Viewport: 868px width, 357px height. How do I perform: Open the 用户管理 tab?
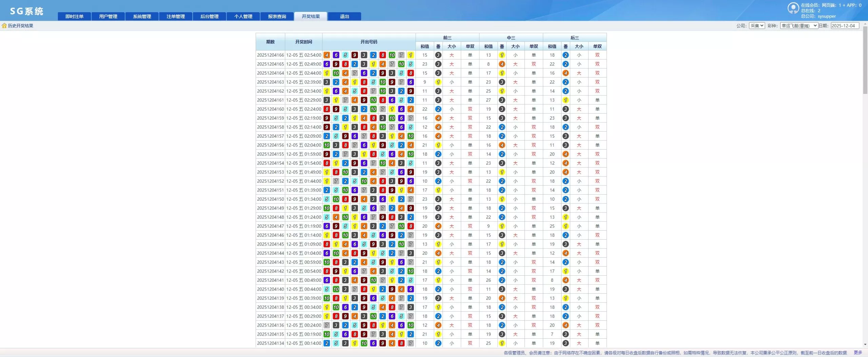pyautogui.click(x=108, y=16)
